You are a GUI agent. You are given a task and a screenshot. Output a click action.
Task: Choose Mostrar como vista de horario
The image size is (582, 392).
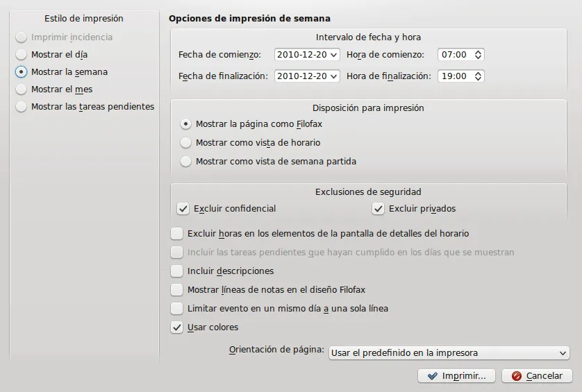[x=185, y=143]
